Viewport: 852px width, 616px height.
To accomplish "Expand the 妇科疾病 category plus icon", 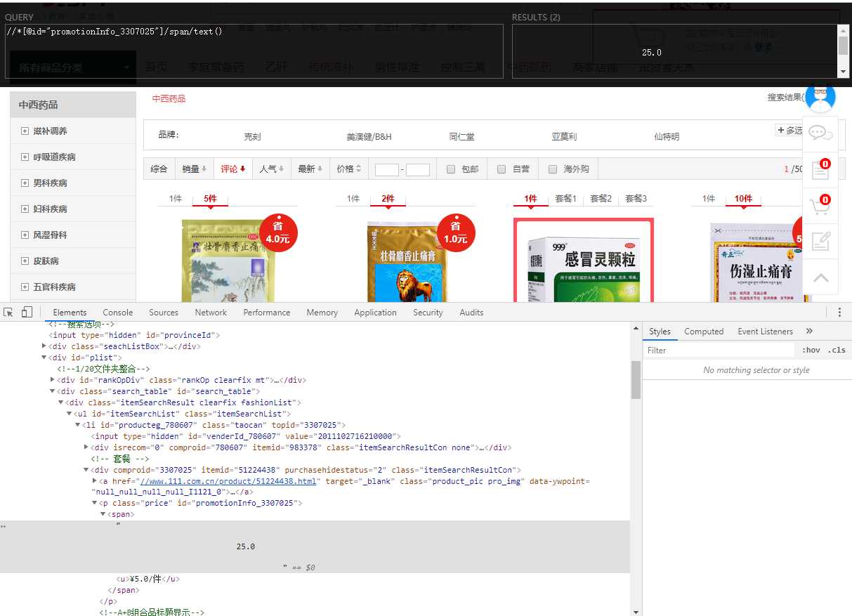I will pyautogui.click(x=25, y=209).
